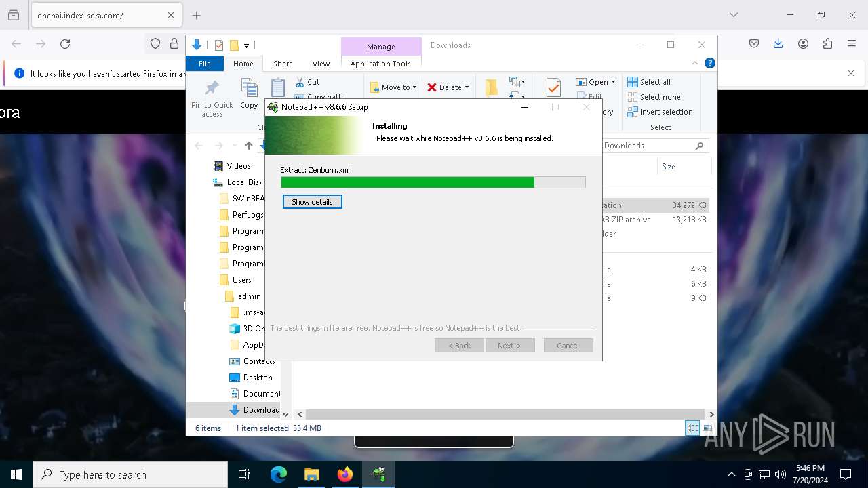Open the Share ribbon tab
868x488 pixels.
pos(283,64)
